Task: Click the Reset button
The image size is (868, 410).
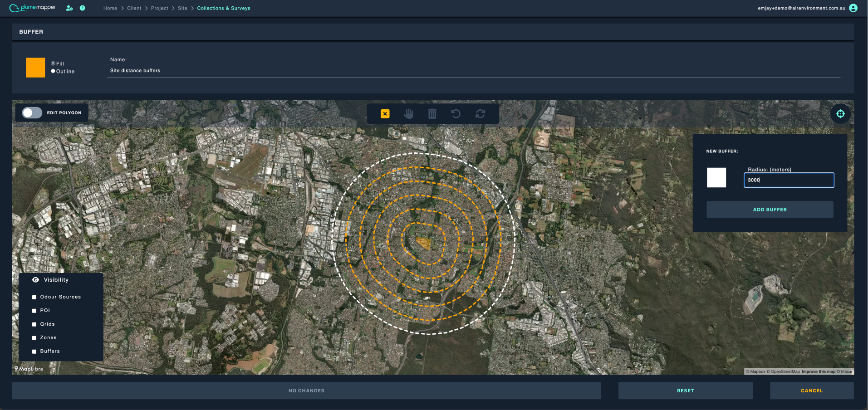Action: (685, 390)
